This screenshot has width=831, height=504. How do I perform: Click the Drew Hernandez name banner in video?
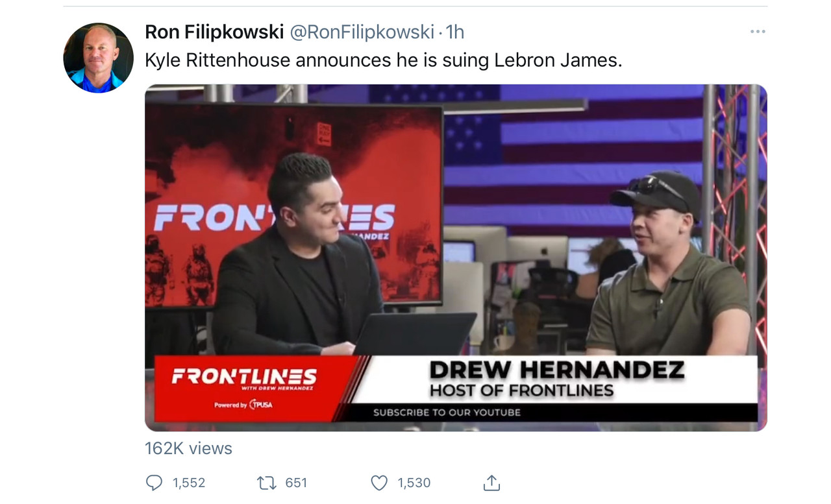tap(556, 379)
